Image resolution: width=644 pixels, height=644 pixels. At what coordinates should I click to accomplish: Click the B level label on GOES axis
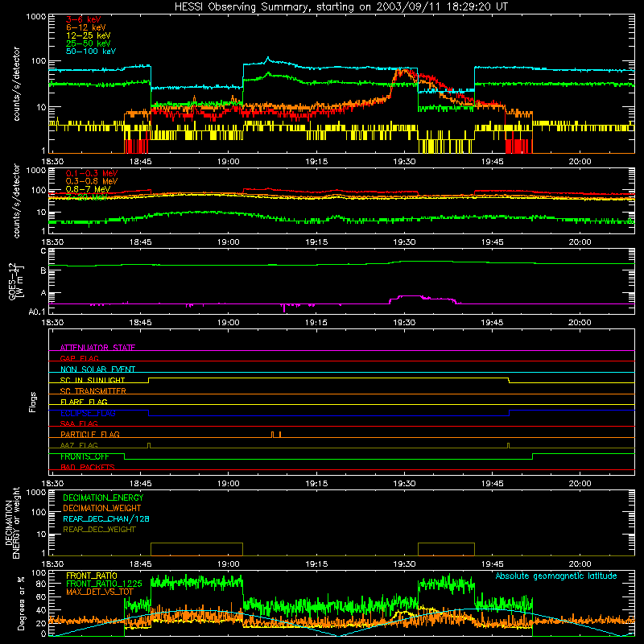pos(43,270)
